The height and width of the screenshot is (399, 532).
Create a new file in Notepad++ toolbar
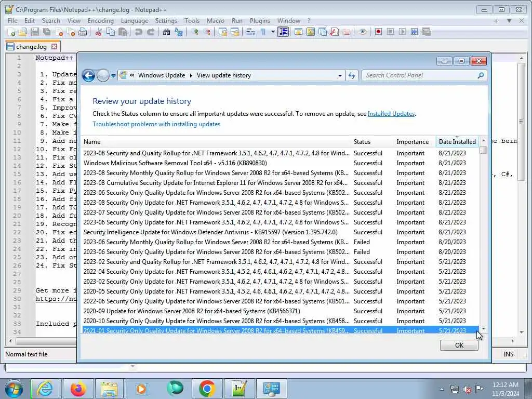pos(11,32)
